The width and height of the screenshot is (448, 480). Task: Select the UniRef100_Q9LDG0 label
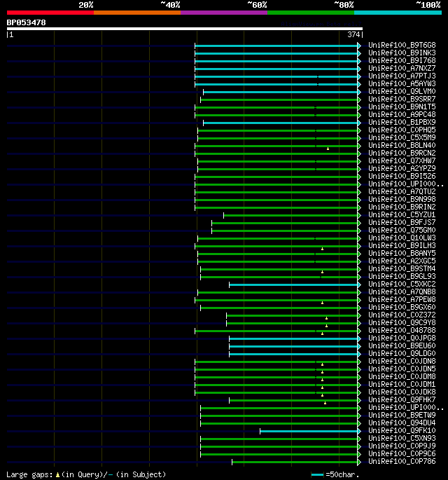tap(402, 353)
